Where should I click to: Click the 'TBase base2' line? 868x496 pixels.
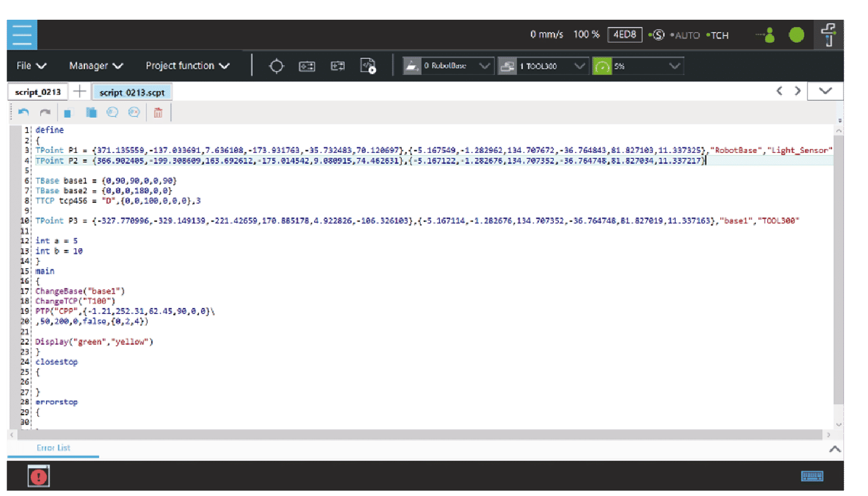104,191
